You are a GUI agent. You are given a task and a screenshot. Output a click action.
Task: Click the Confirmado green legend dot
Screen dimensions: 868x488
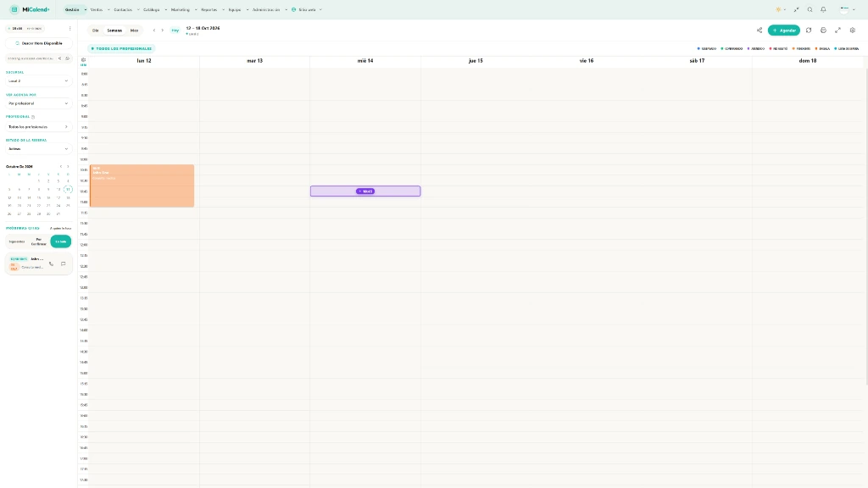pos(722,48)
